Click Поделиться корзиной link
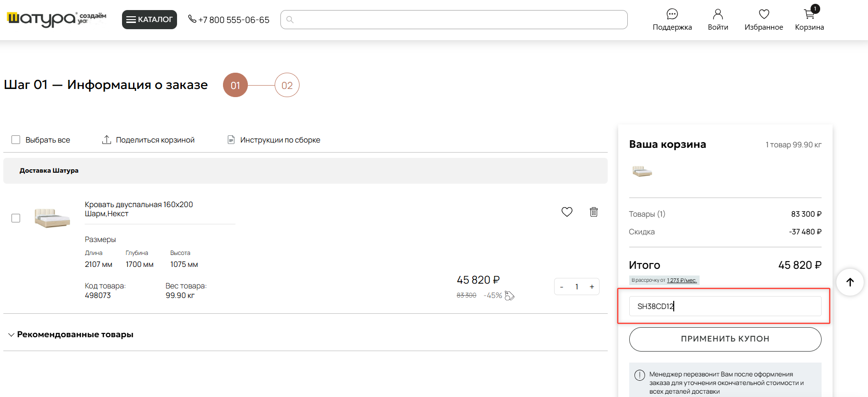 tap(148, 140)
